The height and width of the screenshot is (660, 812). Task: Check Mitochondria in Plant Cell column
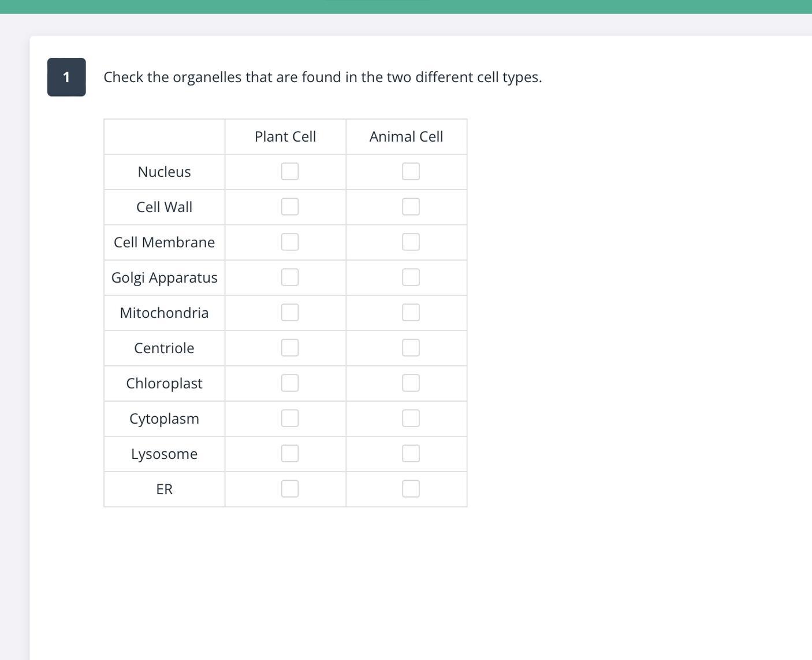(290, 313)
